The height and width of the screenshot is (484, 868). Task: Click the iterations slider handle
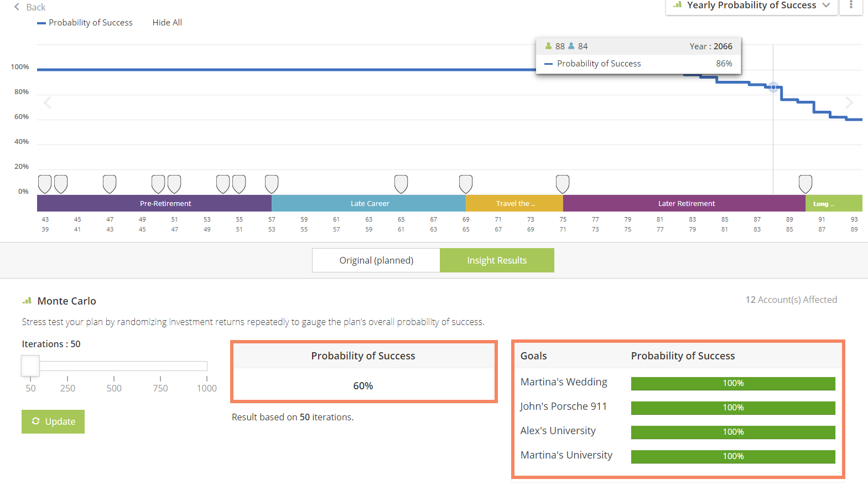coord(30,365)
